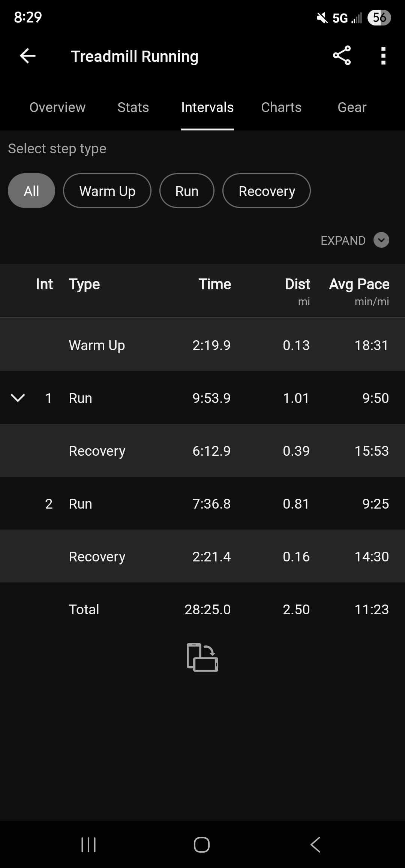The width and height of the screenshot is (405, 868).
Task: Filter intervals by Warm Up
Action: (x=107, y=191)
